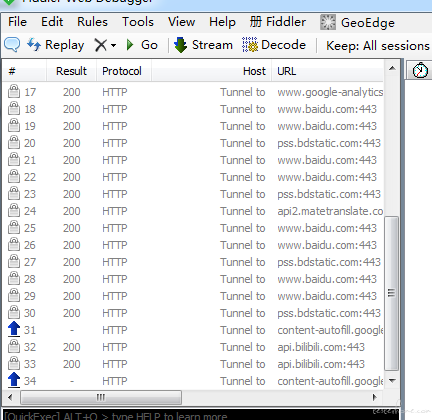432x420 pixels.
Task: Open the Rules menu
Action: [x=92, y=22]
